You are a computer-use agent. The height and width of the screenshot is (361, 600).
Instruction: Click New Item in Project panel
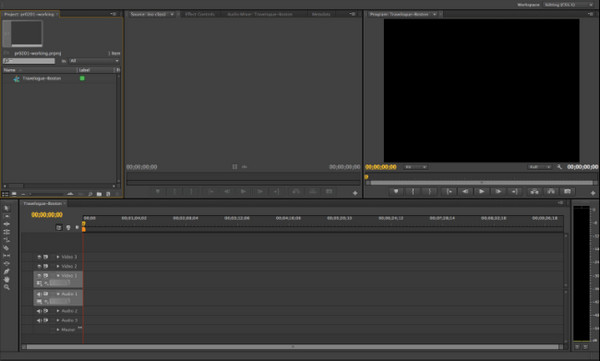(x=108, y=194)
